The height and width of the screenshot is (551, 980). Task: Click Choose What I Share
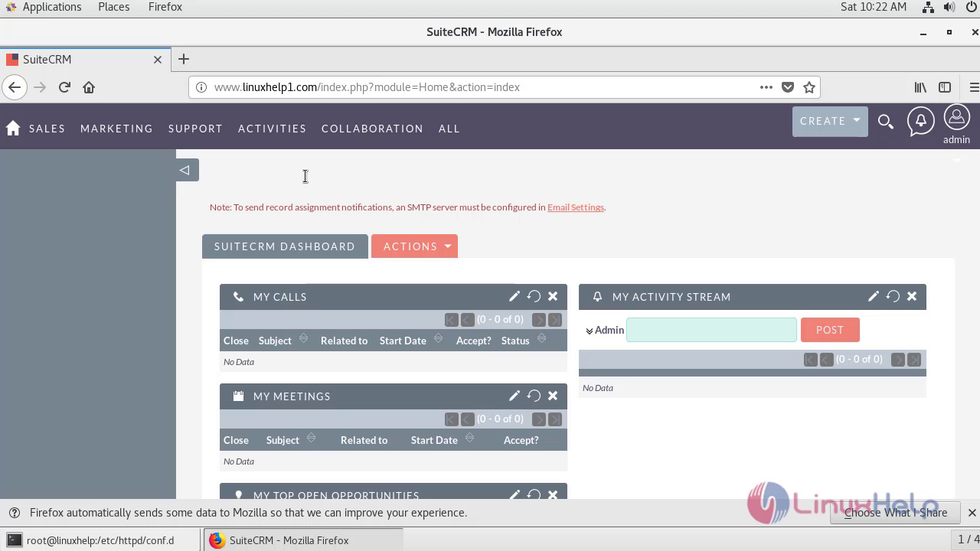pos(896,513)
